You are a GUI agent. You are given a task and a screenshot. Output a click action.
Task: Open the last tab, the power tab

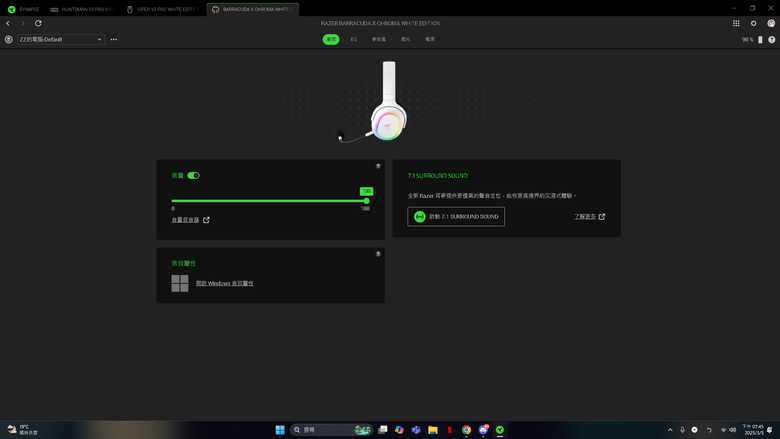[430, 39]
